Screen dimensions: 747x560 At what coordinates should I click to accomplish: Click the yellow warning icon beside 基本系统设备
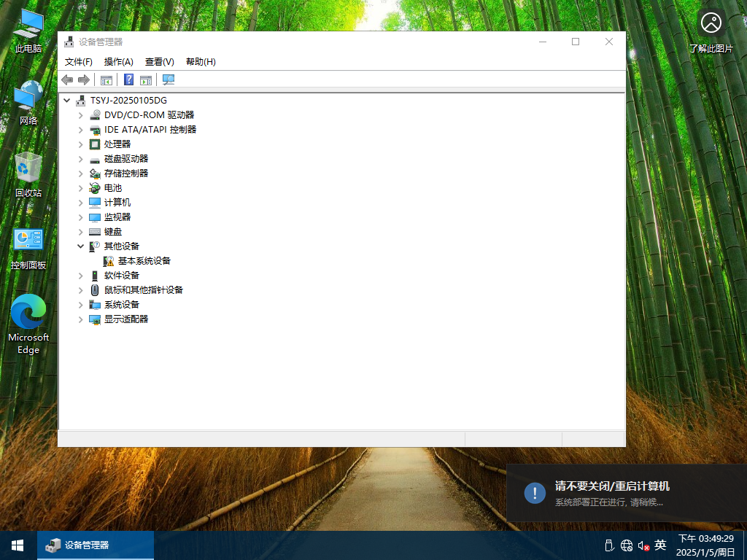109,261
